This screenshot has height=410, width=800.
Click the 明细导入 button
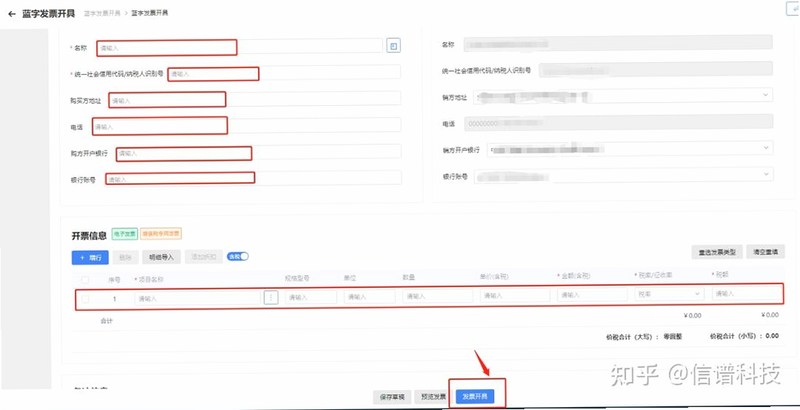(161, 257)
